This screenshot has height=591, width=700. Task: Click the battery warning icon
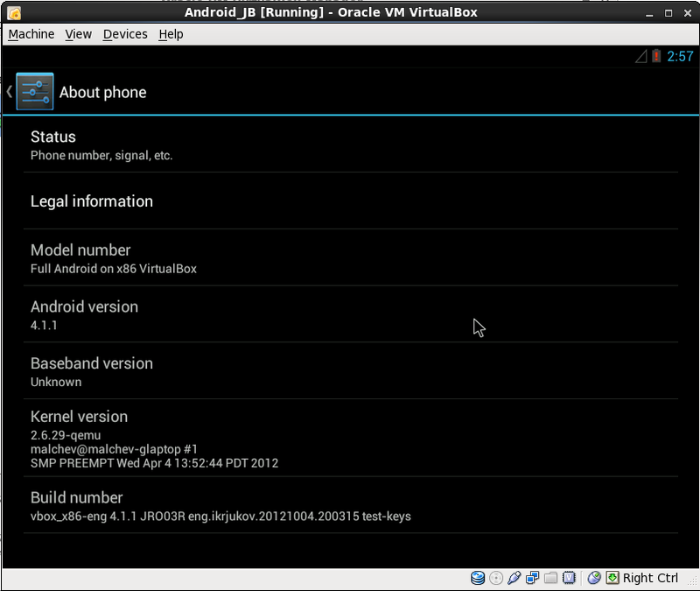[x=656, y=56]
